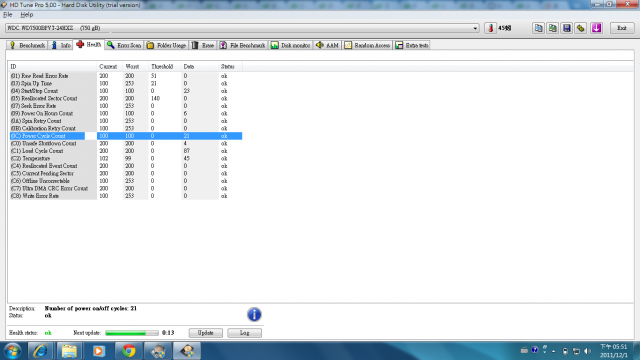
Task: Switch to Extra tests tab
Action: click(411, 45)
